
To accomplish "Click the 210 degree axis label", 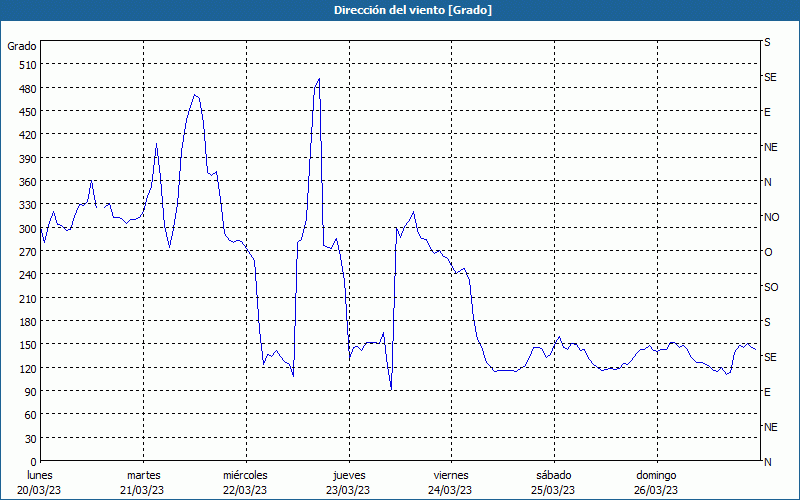I will point(28,299).
